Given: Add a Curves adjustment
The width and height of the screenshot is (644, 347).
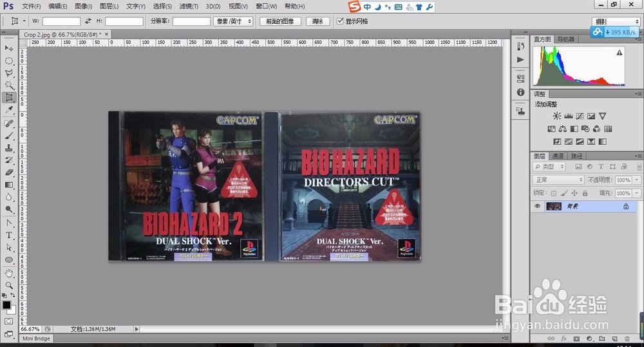Looking at the screenshot, I should point(580,117).
